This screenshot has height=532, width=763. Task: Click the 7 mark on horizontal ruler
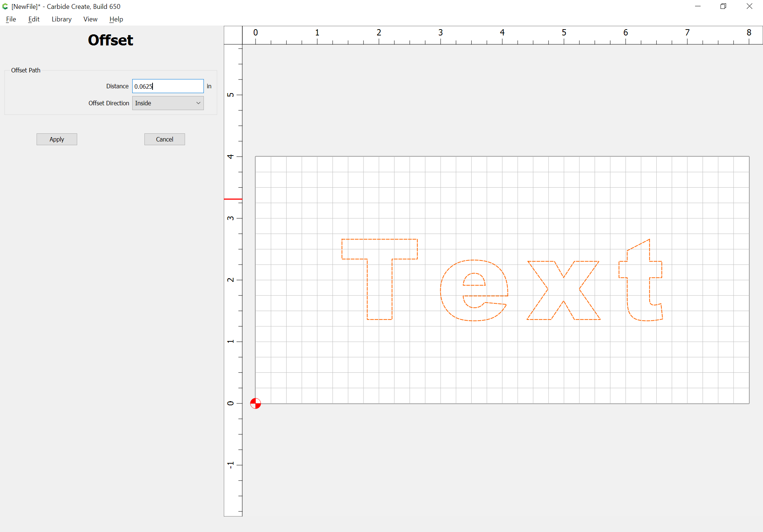point(687,33)
